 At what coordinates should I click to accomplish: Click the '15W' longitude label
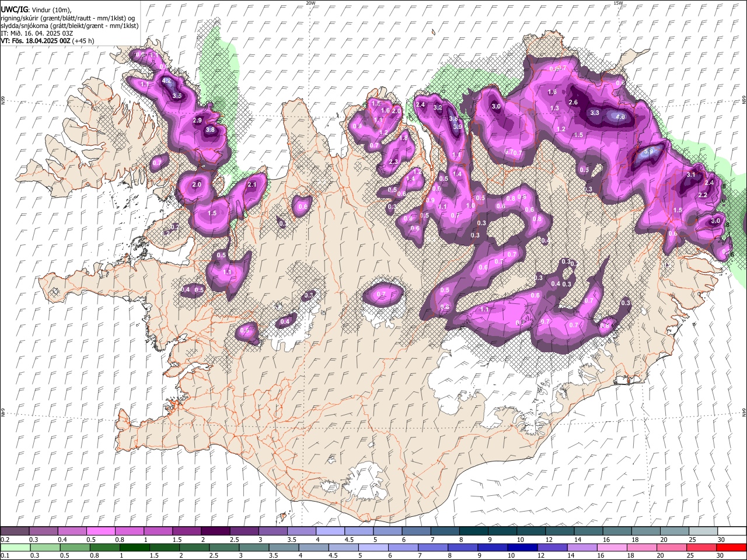[x=618, y=3]
